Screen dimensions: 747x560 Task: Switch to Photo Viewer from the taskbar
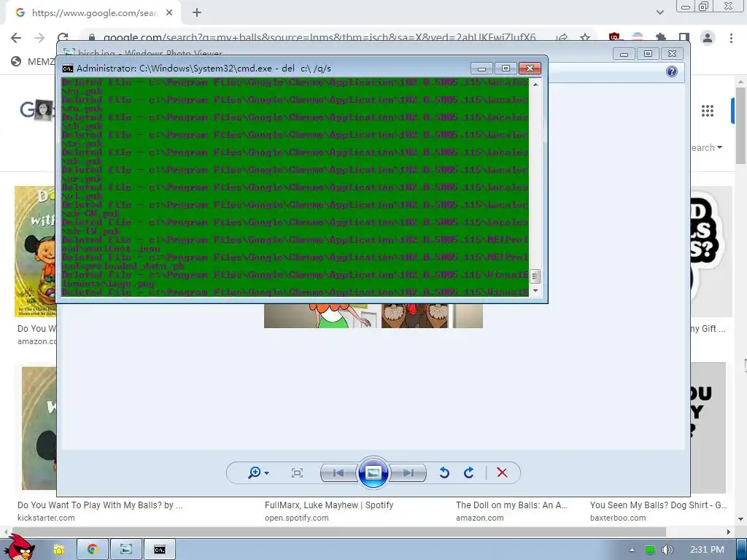tap(126, 550)
